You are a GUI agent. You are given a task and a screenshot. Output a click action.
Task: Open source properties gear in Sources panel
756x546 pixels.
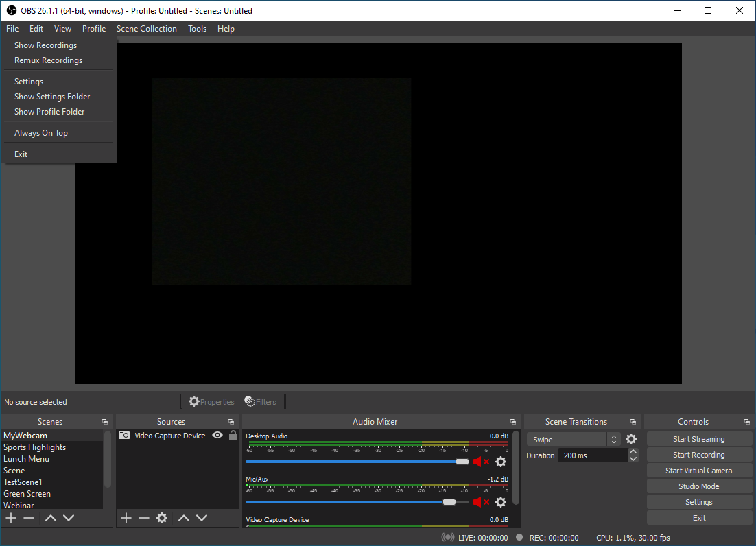pos(162,518)
